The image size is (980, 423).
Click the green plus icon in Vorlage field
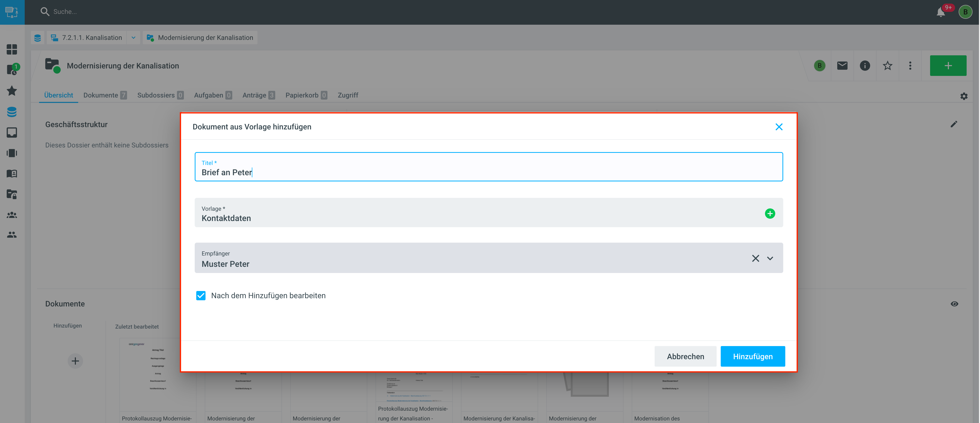tap(770, 213)
